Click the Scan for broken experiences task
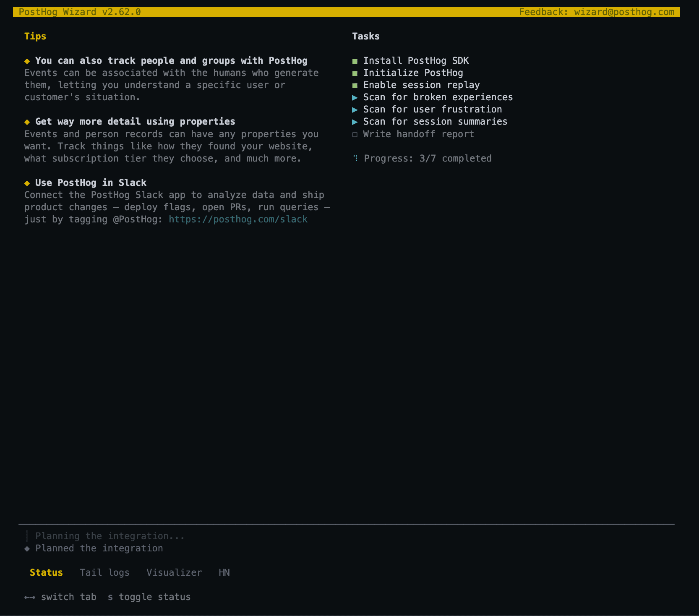The height and width of the screenshot is (616, 699). [438, 97]
